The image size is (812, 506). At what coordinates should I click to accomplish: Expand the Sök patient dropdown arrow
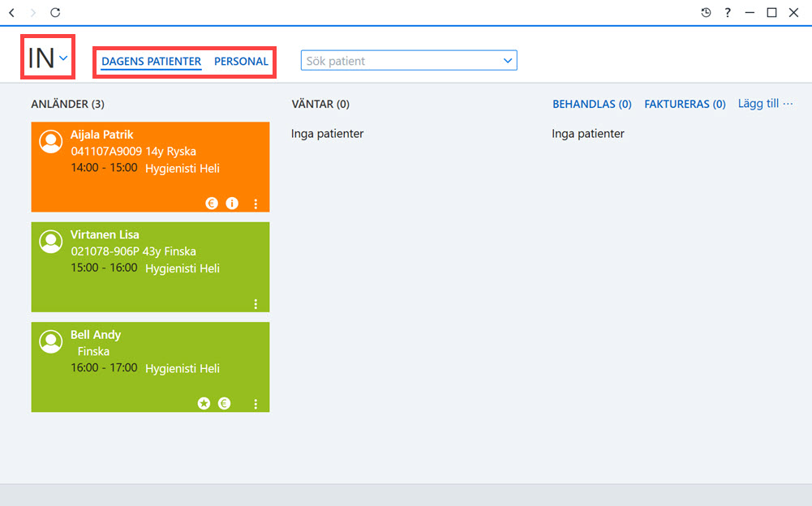tap(508, 61)
